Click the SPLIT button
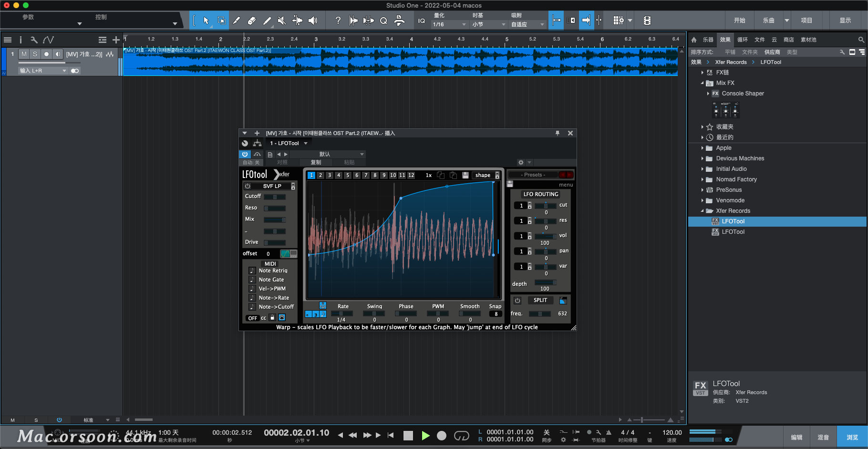The width and height of the screenshot is (868, 449). (540, 300)
